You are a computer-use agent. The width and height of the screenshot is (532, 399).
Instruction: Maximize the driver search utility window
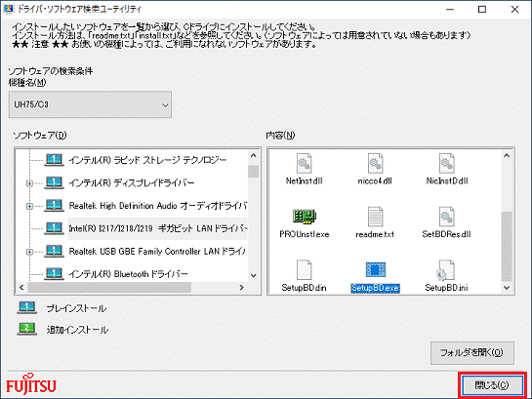pos(482,9)
